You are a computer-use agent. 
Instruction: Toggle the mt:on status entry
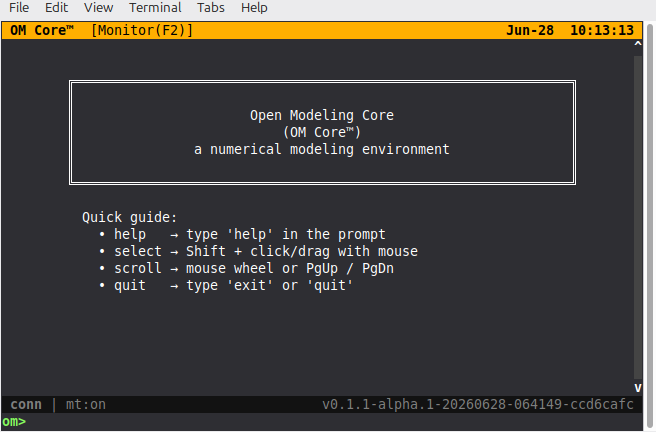[86, 404]
